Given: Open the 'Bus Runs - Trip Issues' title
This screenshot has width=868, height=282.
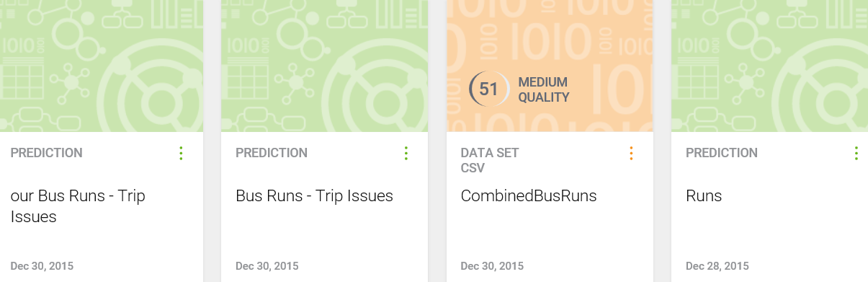Looking at the screenshot, I should pyautogui.click(x=314, y=195).
